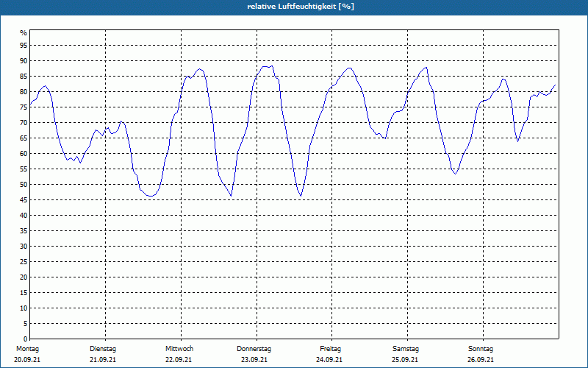Click the 55 y-axis value
Screen dimensions: 588x368
[24, 169]
